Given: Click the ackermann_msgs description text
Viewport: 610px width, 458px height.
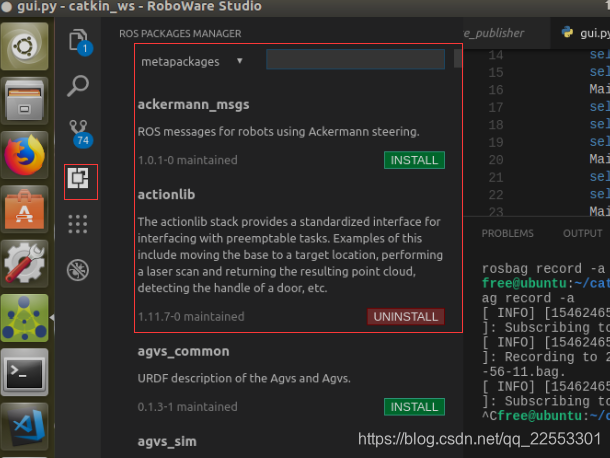Looking at the screenshot, I should pos(279,132).
